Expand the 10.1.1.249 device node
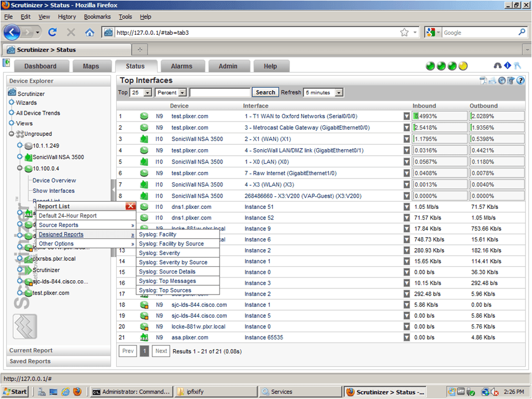 (x=20, y=145)
